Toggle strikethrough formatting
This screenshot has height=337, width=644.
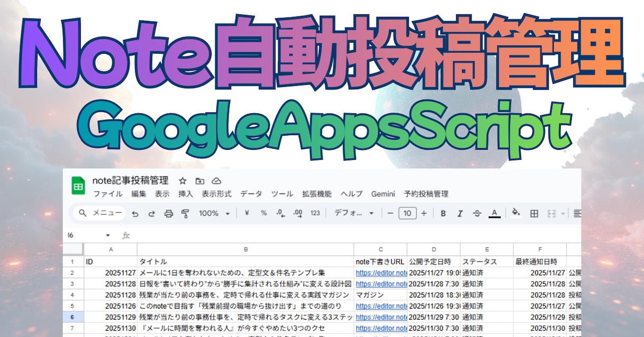tap(477, 213)
